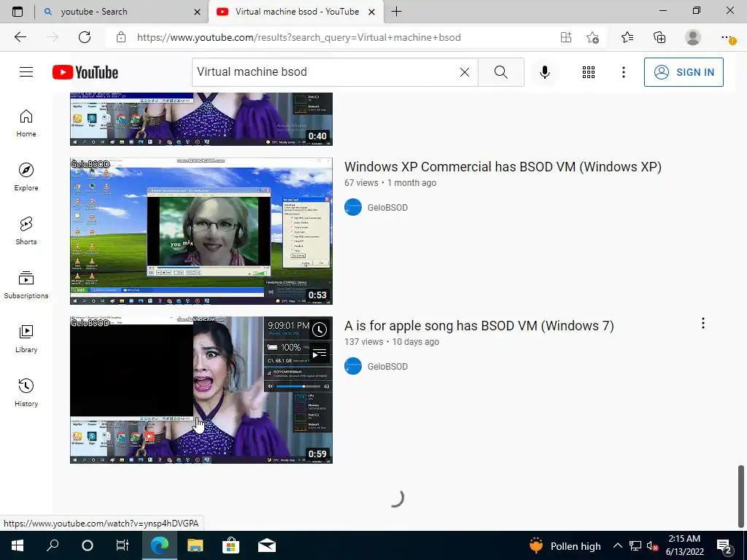Open Microsoft Store from taskbar

pyautogui.click(x=231, y=545)
